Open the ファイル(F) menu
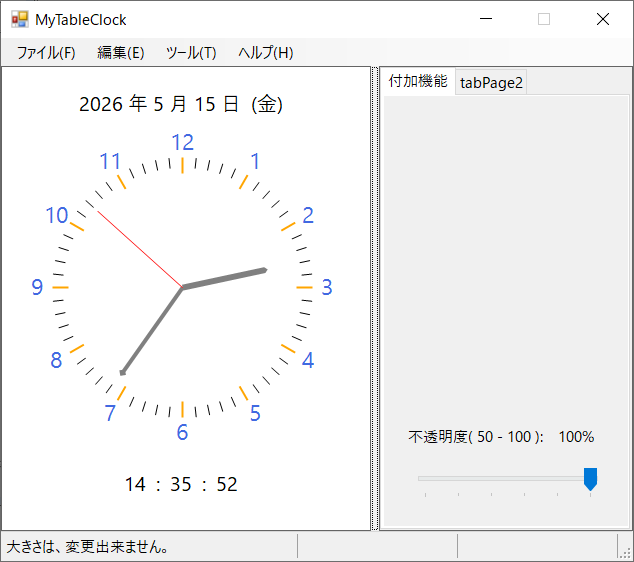 click(x=46, y=53)
